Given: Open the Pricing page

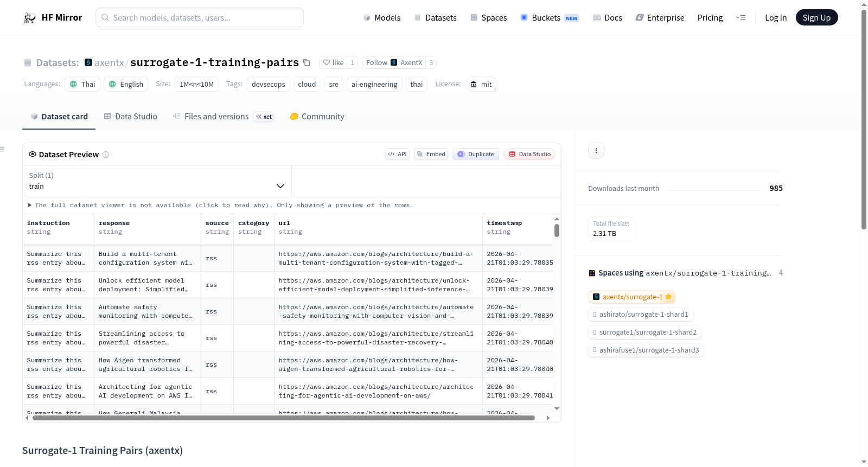Looking at the screenshot, I should pos(710,18).
